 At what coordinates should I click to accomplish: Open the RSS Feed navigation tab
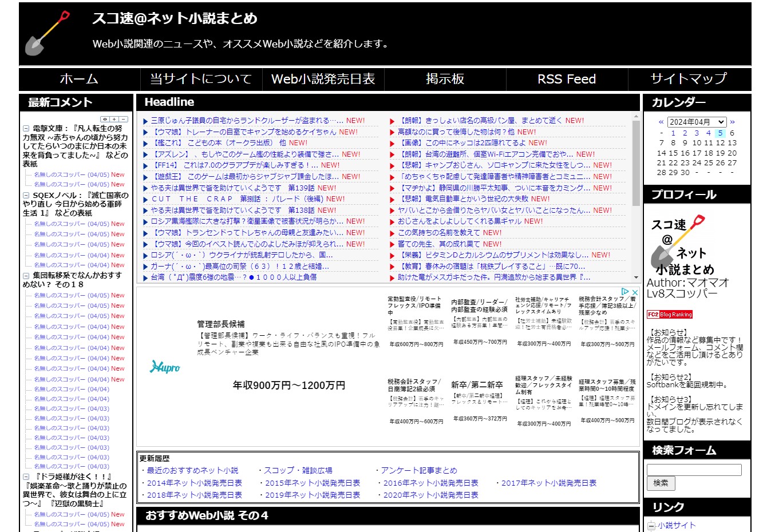[567, 79]
